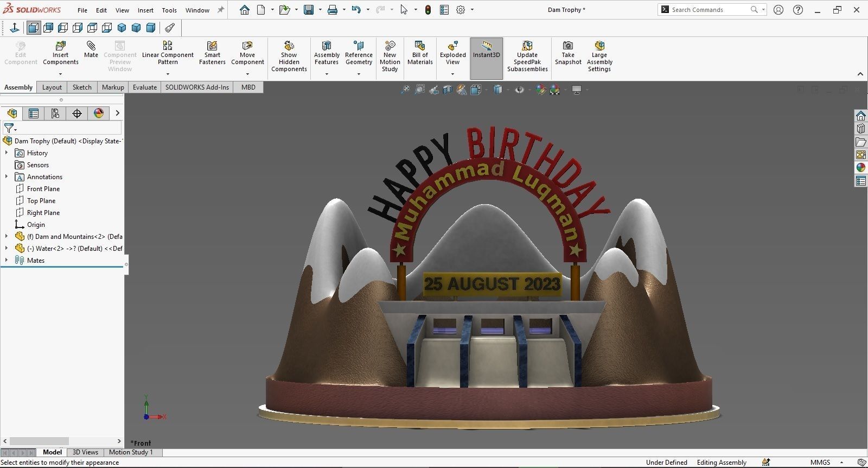Click the user login icon
This screenshot has width=868, height=468.
(778, 10)
